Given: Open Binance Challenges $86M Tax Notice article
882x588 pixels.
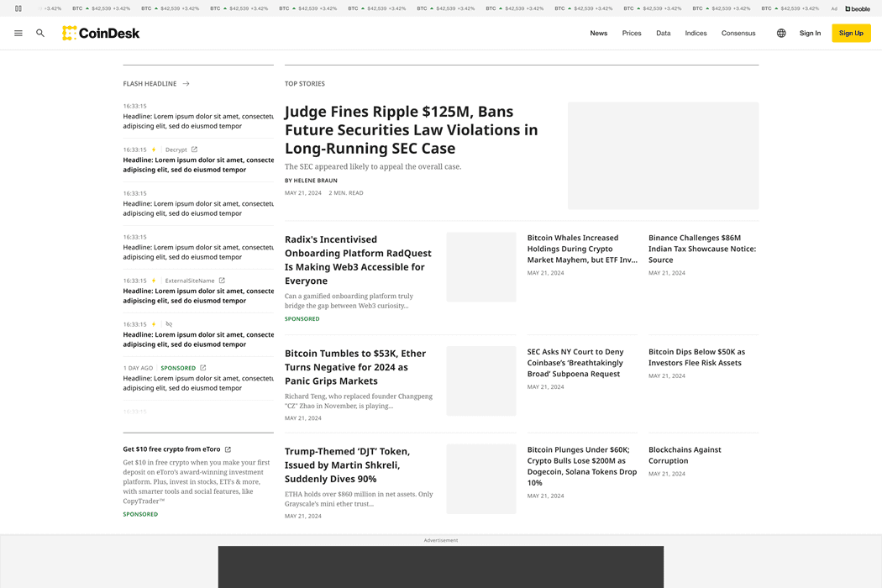Looking at the screenshot, I should pyautogui.click(x=702, y=249).
